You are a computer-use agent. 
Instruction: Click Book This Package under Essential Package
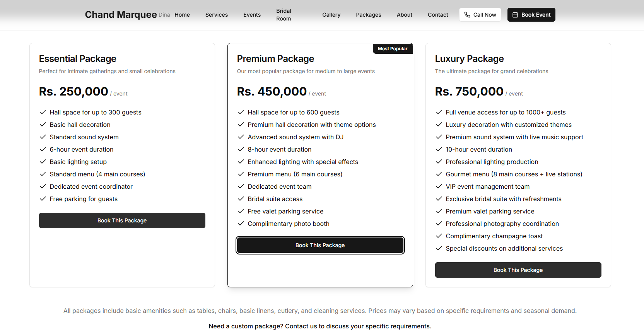pos(122,220)
